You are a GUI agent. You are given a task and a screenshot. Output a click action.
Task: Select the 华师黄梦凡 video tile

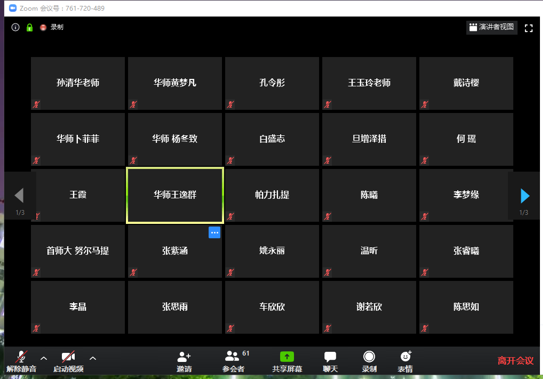click(175, 83)
